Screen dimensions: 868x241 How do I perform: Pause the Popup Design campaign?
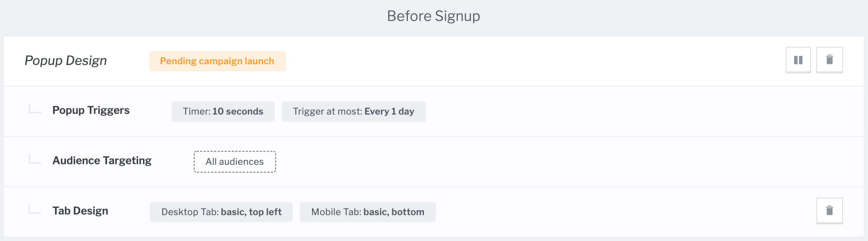click(x=798, y=60)
